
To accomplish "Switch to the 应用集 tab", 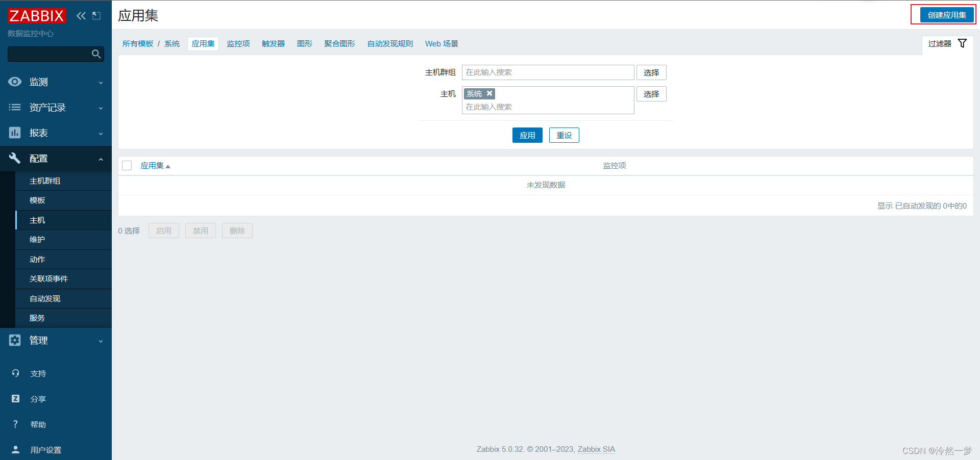I will pos(203,44).
